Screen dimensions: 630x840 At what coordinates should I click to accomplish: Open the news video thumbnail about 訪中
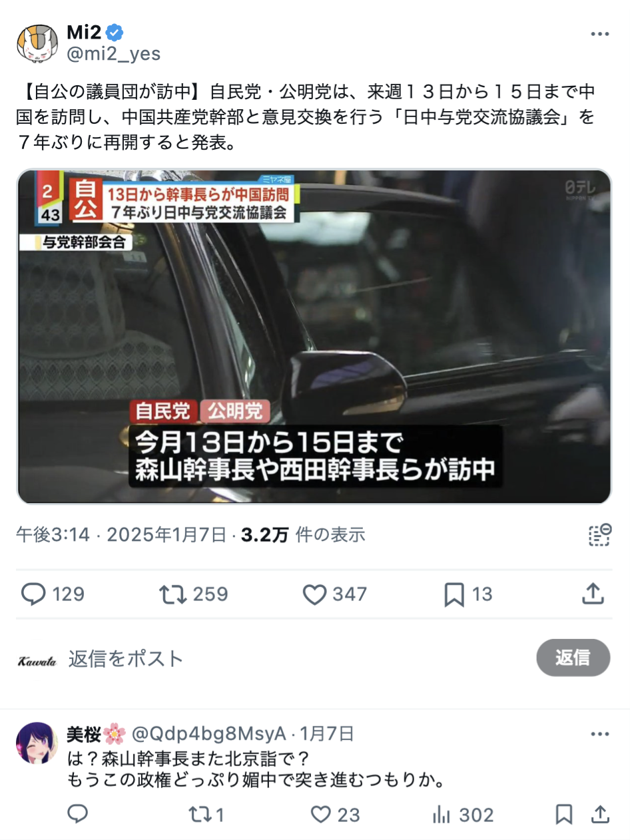point(314,337)
